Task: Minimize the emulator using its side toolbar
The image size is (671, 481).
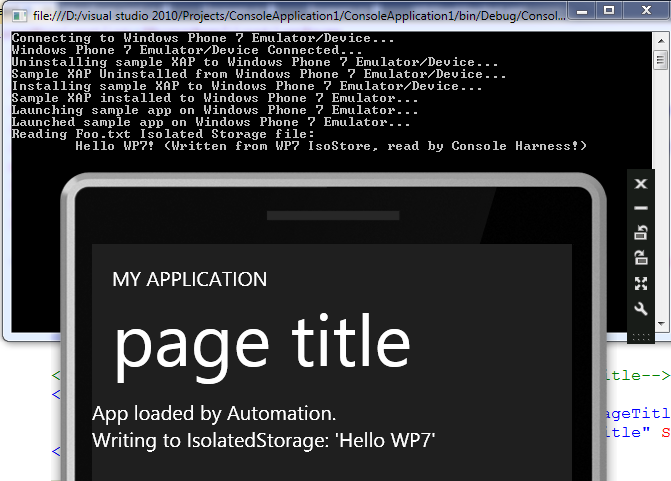Action: (641, 208)
